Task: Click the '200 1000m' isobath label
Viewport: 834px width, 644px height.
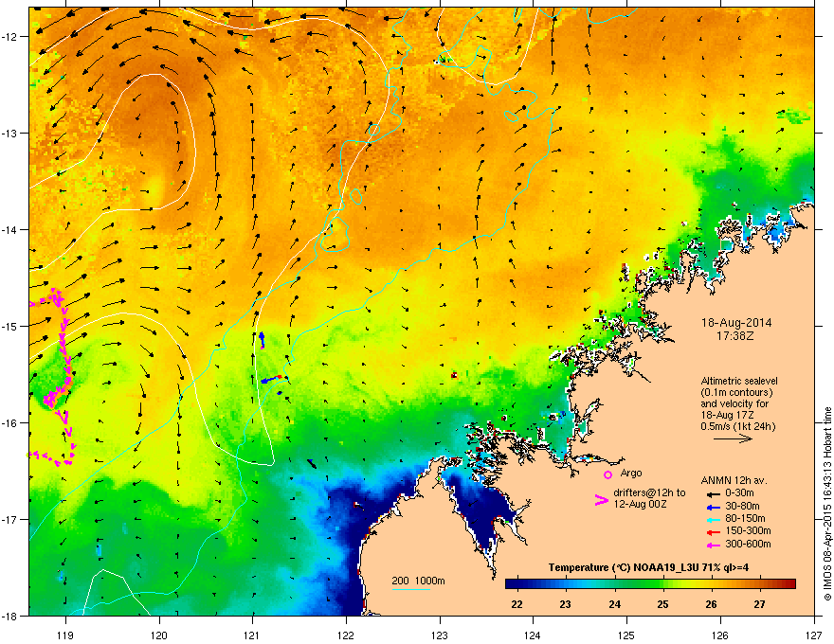Action: 418,581
